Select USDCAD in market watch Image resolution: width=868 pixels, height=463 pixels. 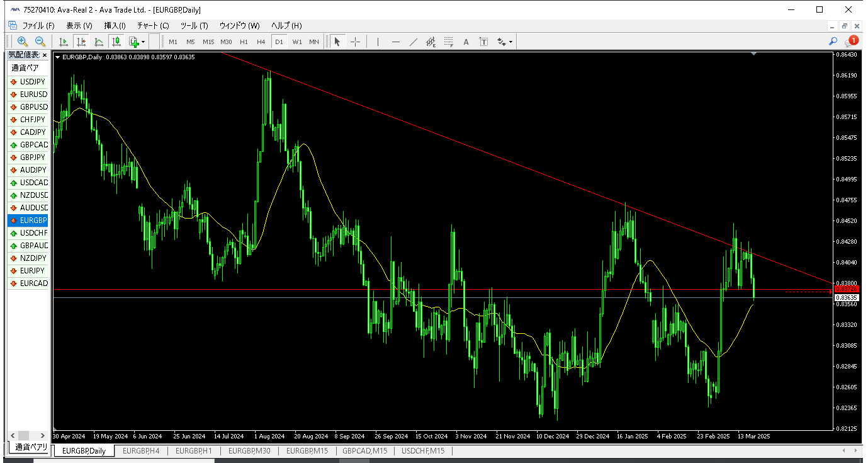28,183
